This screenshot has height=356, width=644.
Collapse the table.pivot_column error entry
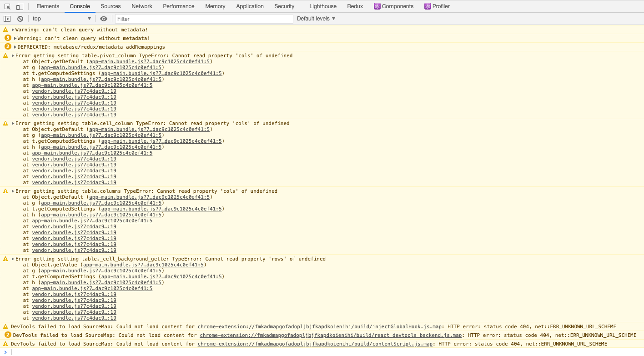13,55
